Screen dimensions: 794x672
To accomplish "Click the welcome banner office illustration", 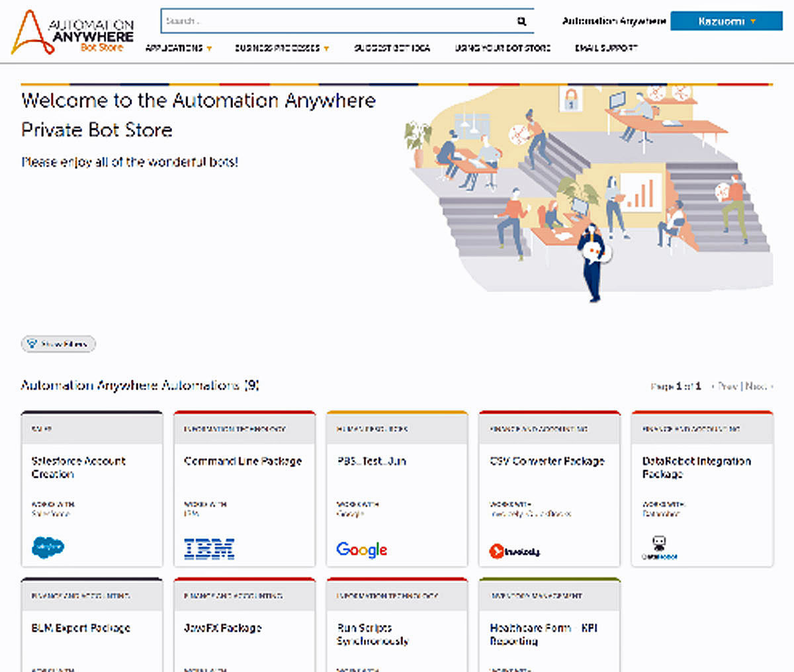I will pyautogui.click(x=588, y=193).
